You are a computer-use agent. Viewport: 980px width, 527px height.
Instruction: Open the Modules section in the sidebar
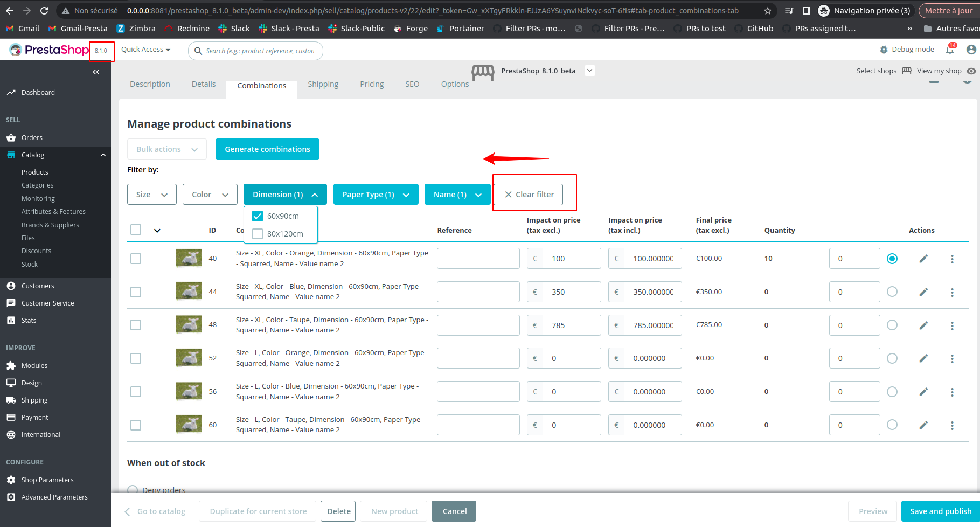(34, 365)
